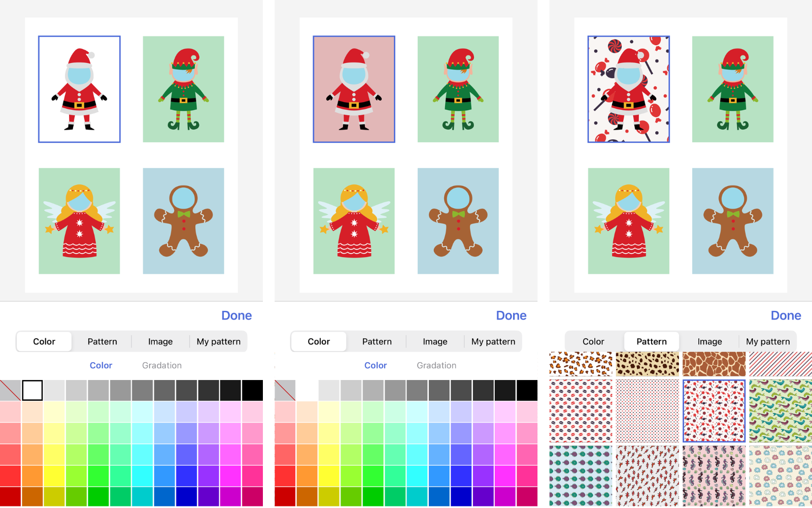This screenshot has width=812, height=508.
Task: Select the gingerbread man card thumbnail
Action: 183,220
